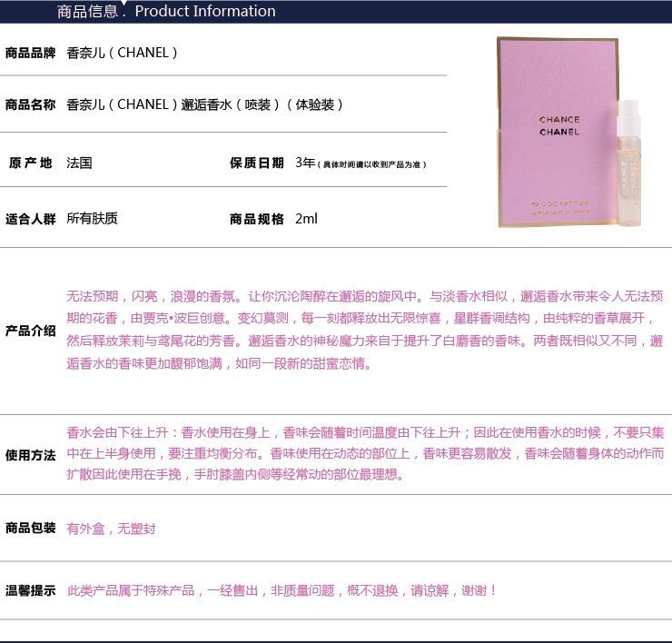Click origin value 法国
This screenshot has width=672, height=643.
click(79, 163)
